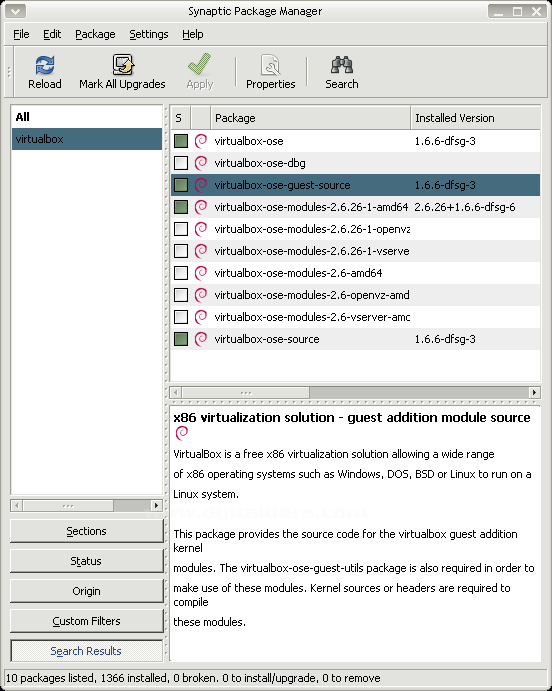Mark checkbox for virtualbox-ose-modules-2.6.26-1-openvz
Viewport: 552px width, 691px height.
(x=181, y=229)
